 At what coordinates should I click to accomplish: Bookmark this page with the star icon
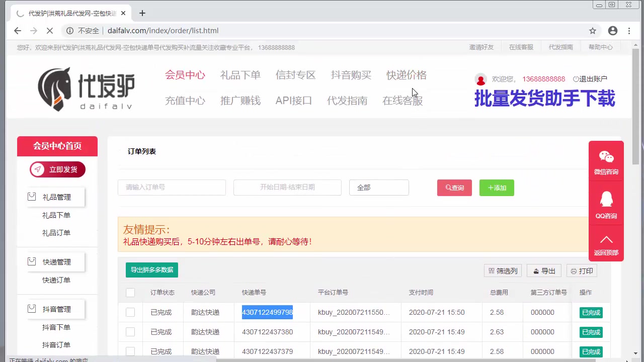[x=593, y=31]
